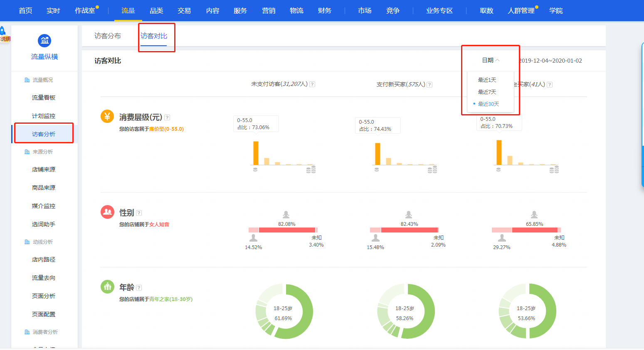Screen dimensions: 644x350
Task: Click the green 年龄 age icon
Action: point(107,286)
